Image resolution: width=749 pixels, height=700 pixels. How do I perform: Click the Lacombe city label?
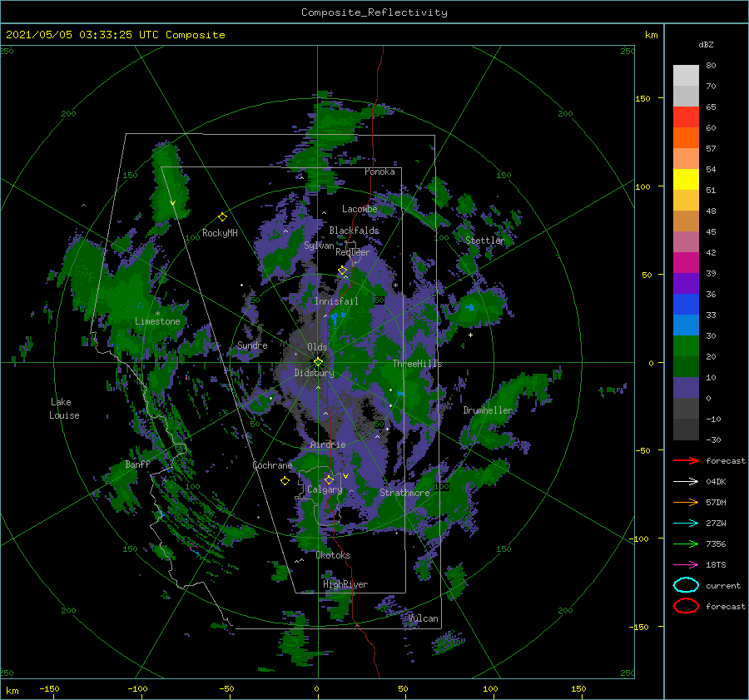pos(360,209)
